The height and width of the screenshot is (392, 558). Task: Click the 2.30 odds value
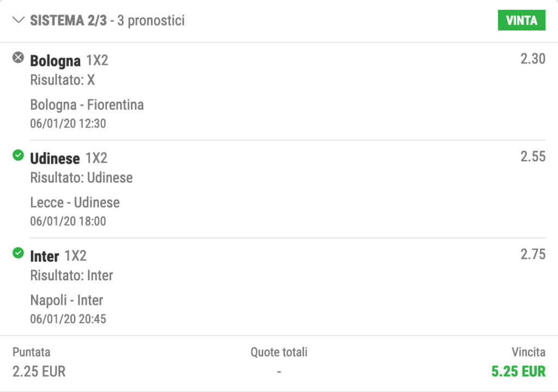(x=533, y=59)
